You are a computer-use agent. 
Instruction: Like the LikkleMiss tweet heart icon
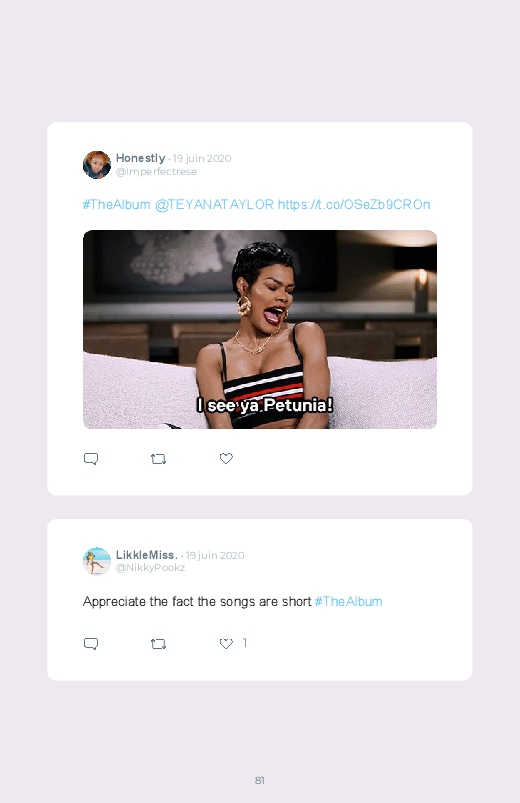[226, 643]
